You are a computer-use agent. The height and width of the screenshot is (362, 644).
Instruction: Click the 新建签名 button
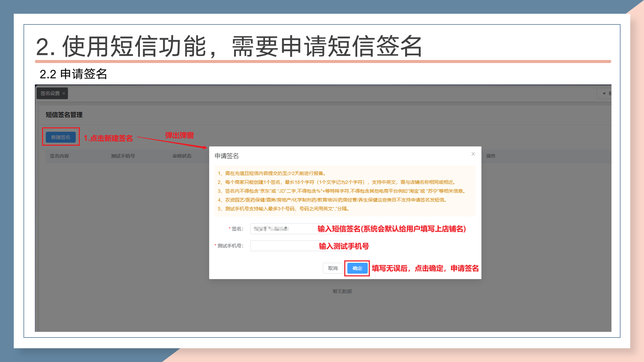(x=61, y=137)
